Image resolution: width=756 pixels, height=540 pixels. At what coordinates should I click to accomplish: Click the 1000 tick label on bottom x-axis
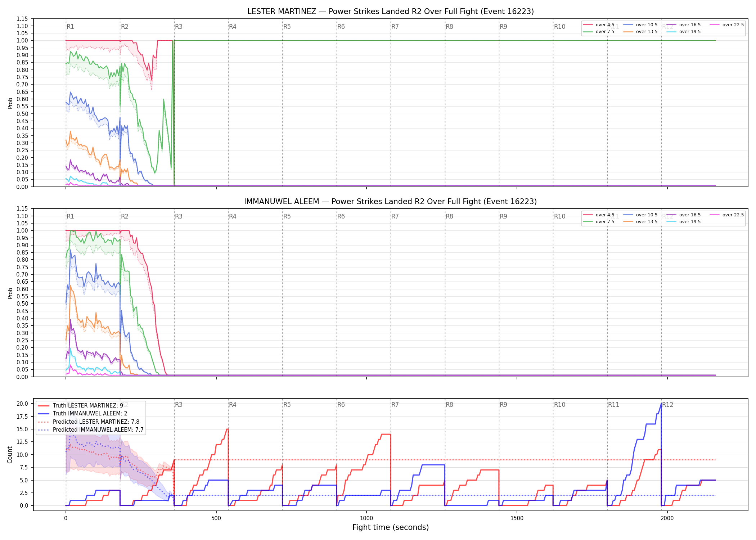[x=366, y=518]
